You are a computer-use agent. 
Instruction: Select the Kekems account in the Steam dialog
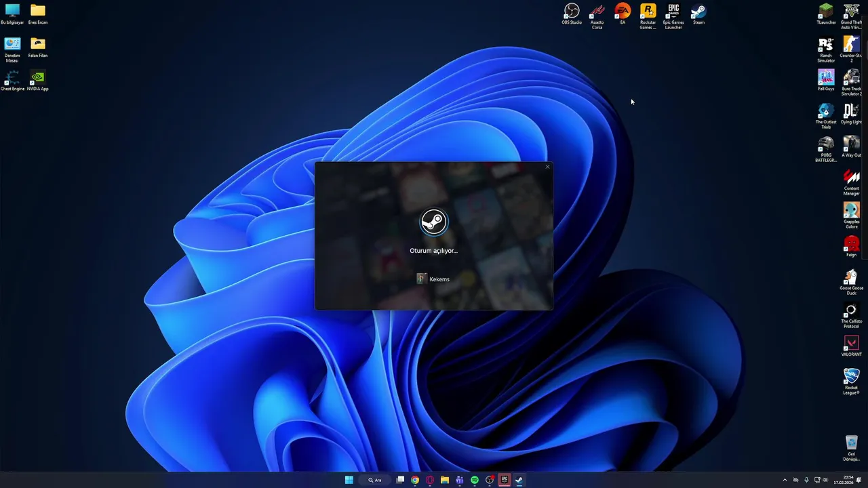pos(433,279)
